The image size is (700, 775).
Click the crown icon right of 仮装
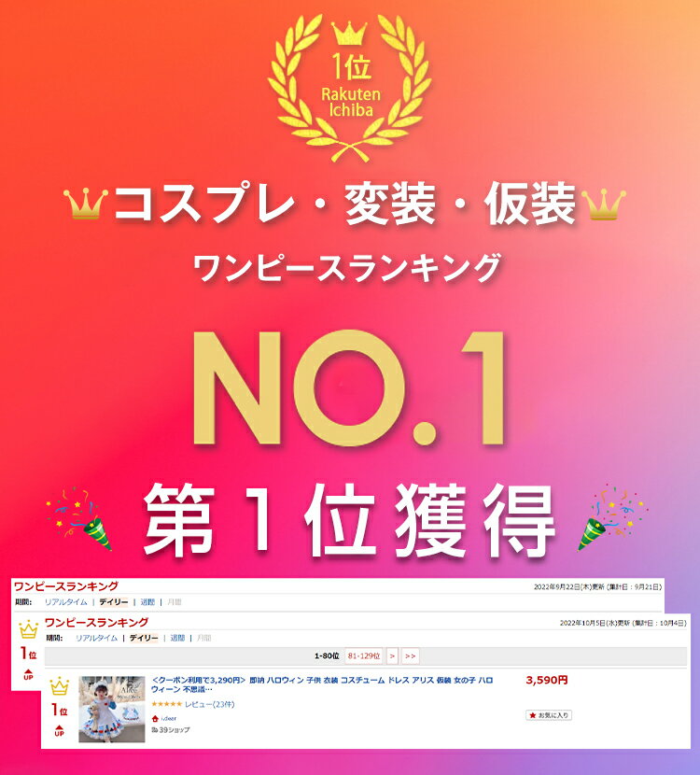click(604, 204)
